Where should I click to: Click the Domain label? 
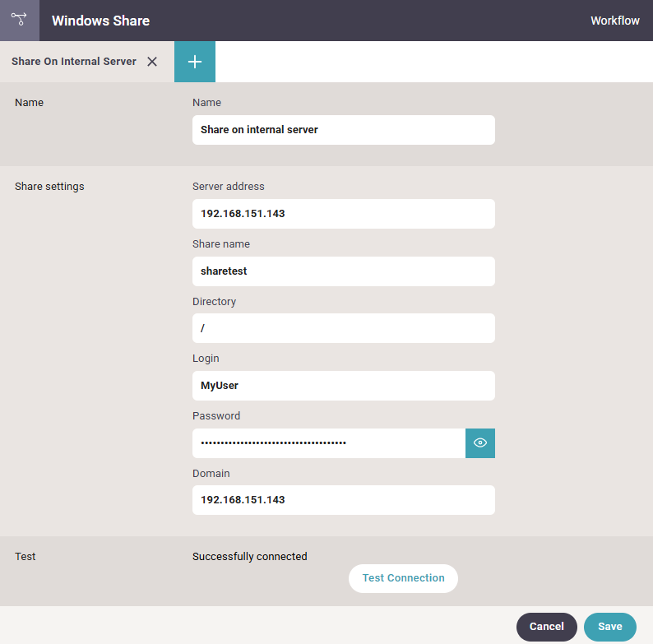[211, 473]
